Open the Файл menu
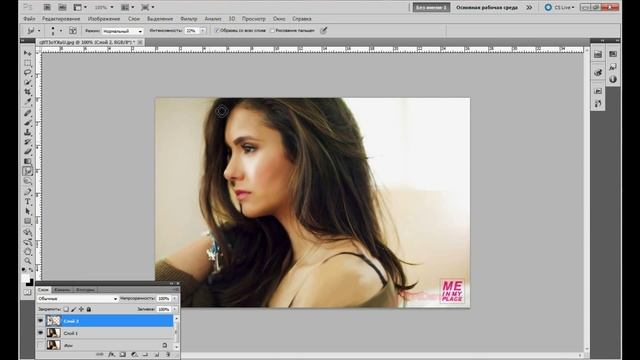 [29, 19]
